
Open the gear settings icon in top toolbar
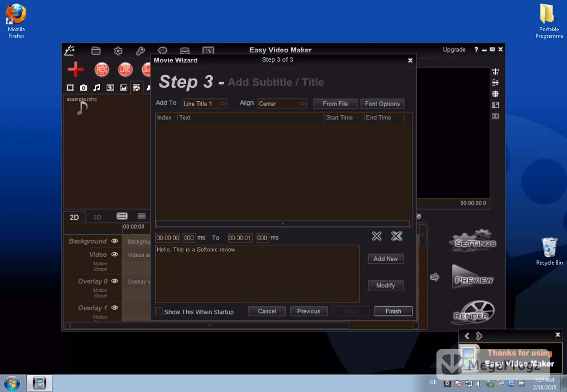(x=118, y=51)
